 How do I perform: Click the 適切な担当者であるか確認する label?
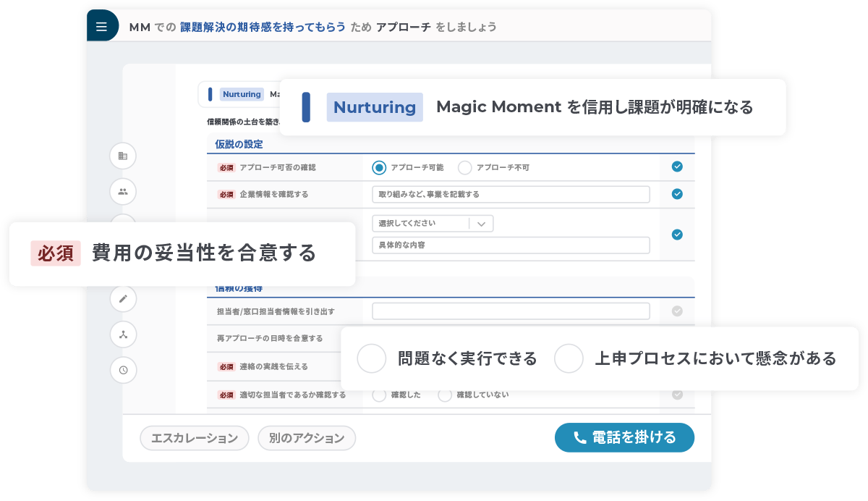(x=292, y=395)
